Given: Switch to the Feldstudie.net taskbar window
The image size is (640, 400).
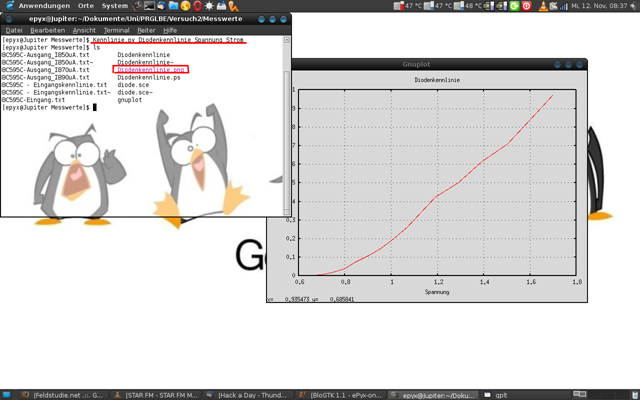Looking at the screenshot, I should (62, 394).
